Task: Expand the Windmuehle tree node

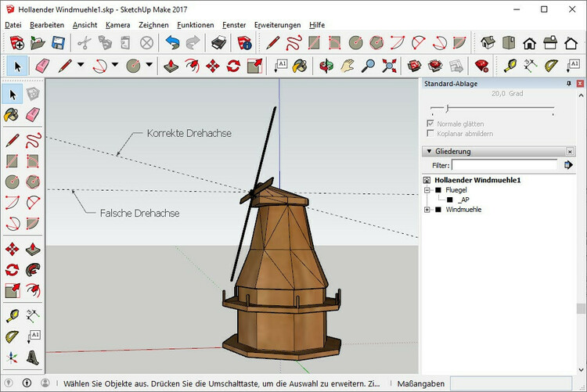Action: (x=427, y=210)
